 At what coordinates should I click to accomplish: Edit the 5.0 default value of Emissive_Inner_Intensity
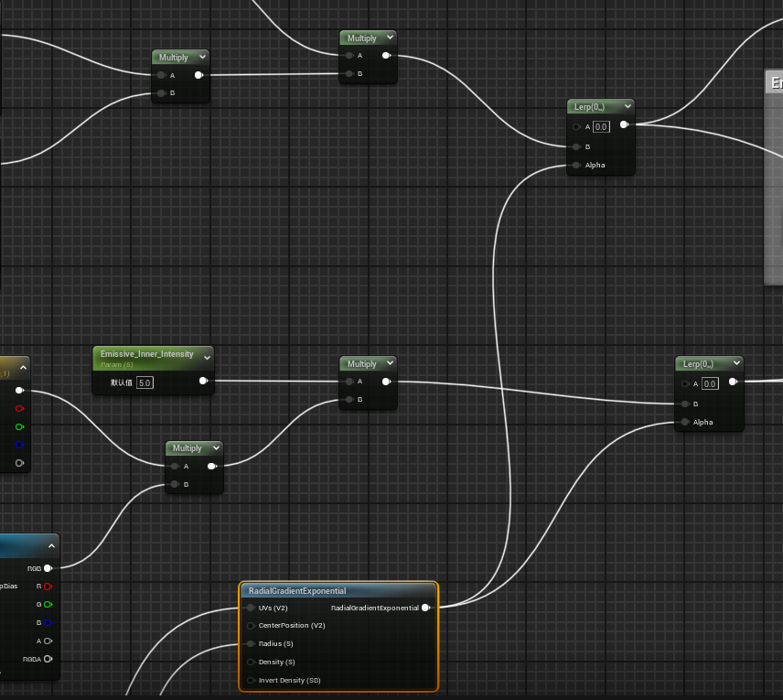[x=145, y=382]
